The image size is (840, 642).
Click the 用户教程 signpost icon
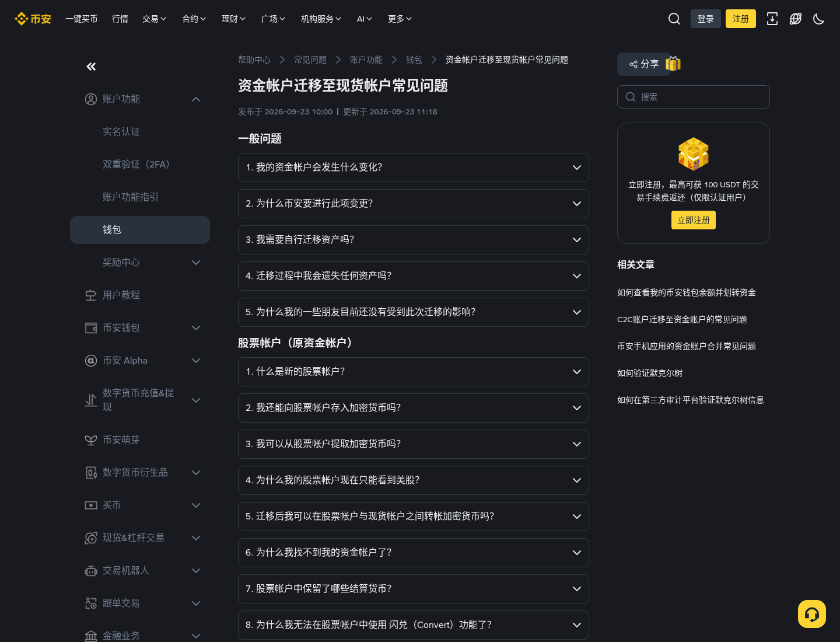pyautogui.click(x=91, y=295)
